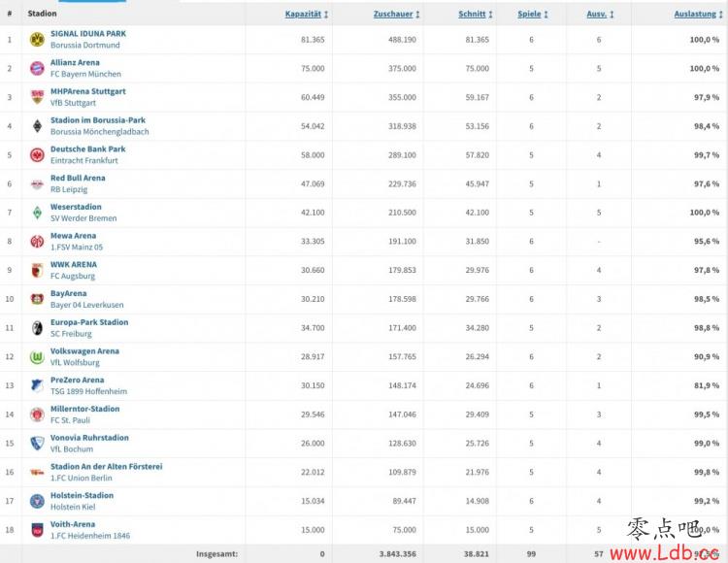Viewport: 728px width, 563px height.
Task: Click the FC Augsburg crest
Action: click(37, 270)
